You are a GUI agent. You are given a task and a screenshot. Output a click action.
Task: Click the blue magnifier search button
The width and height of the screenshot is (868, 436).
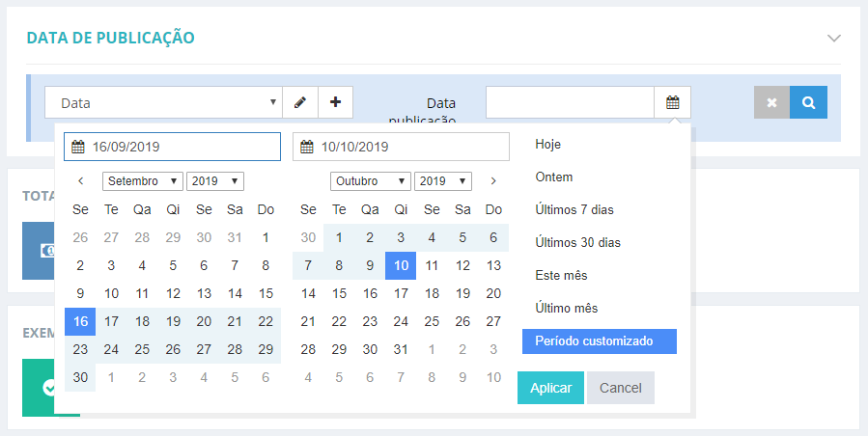(x=808, y=102)
